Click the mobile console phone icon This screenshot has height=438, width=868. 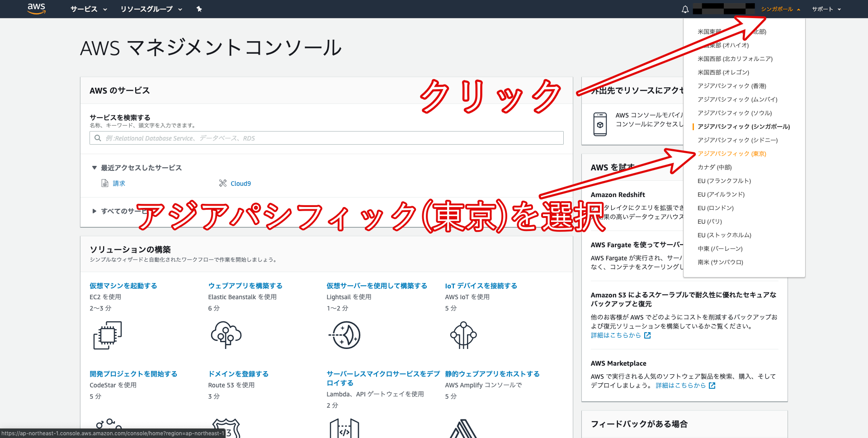(x=600, y=124)
